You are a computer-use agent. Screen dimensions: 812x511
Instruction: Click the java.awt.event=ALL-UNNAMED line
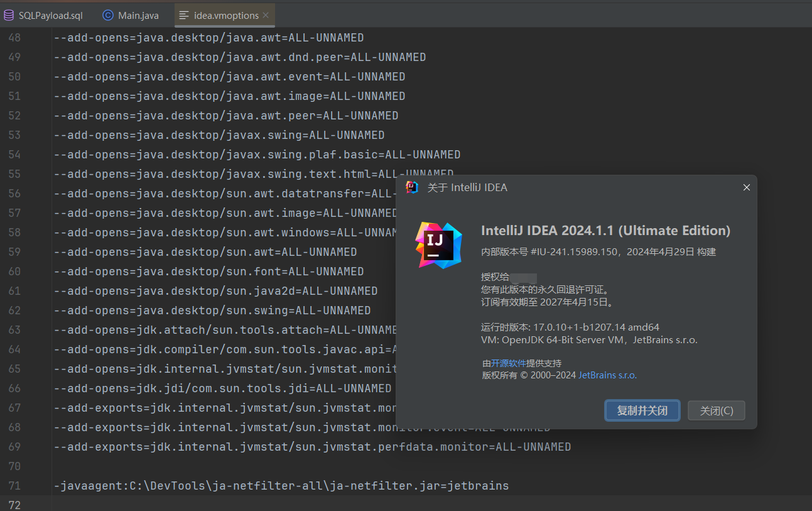(229, 77)
